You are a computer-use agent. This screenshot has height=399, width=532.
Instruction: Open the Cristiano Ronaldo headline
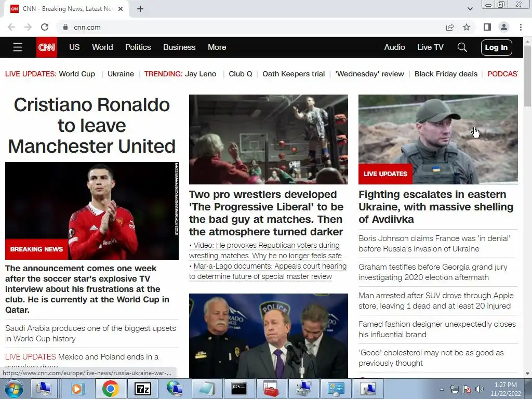pyautogui.click(x=91, y=126)
